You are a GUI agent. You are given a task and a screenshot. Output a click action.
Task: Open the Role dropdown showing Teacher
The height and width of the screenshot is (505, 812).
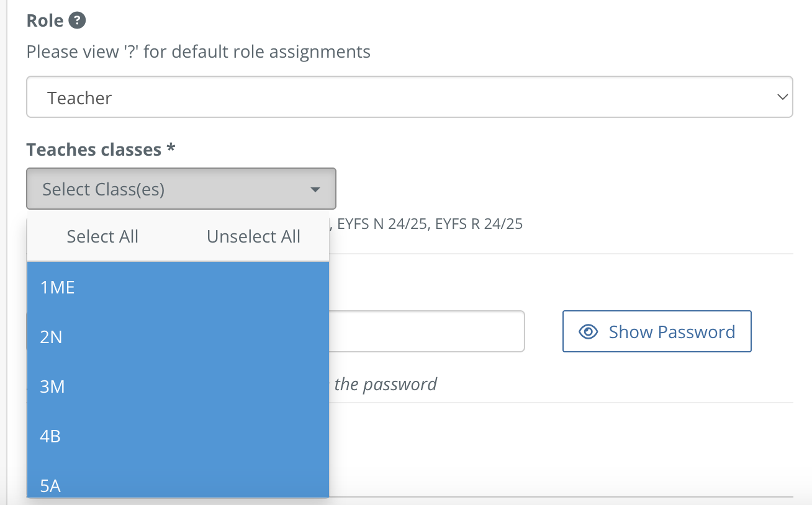click(410, 97)
